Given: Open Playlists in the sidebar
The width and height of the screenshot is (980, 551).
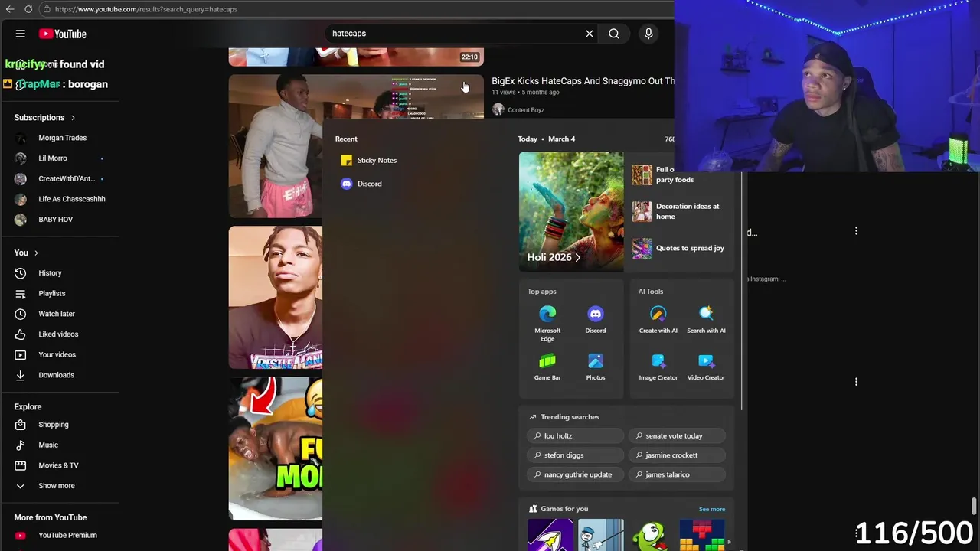Looking at the screenshot, I should tap(52, 294).
